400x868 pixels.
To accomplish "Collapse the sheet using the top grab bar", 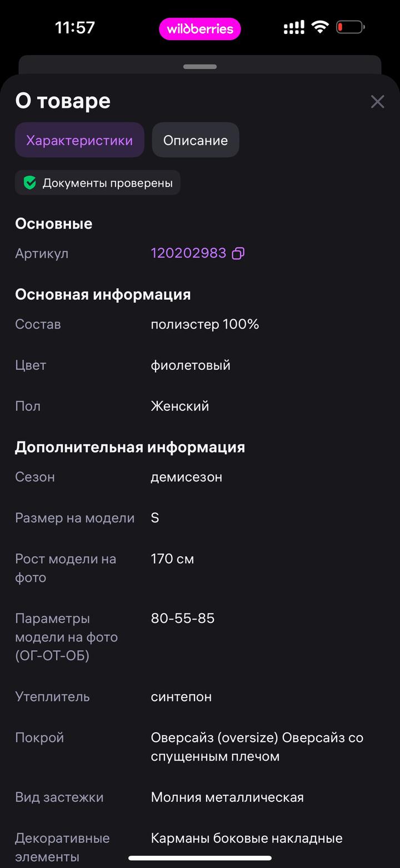I will pos(199,66).
